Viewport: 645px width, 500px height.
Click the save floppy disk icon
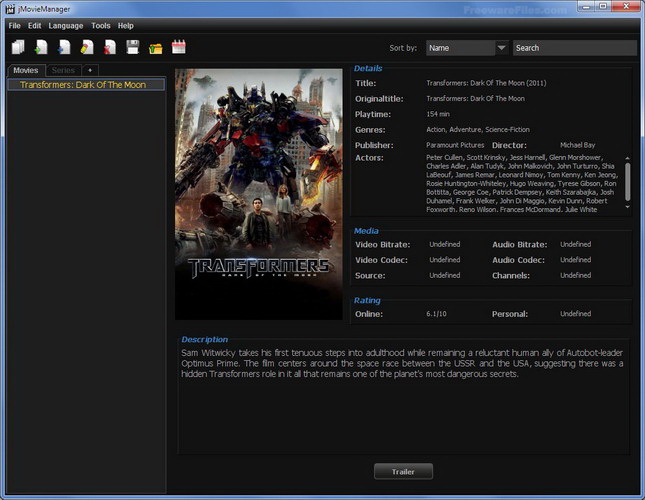point(132,47)
